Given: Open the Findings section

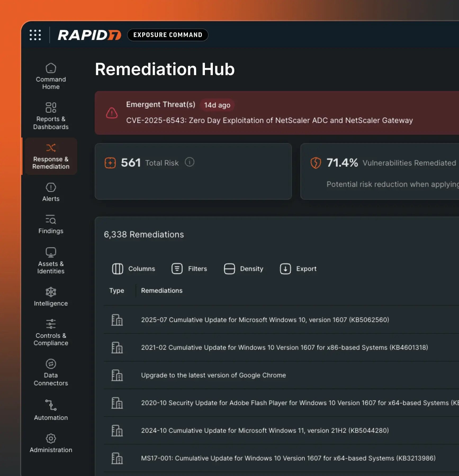Looking at the screenshot, I should (51, 225).
